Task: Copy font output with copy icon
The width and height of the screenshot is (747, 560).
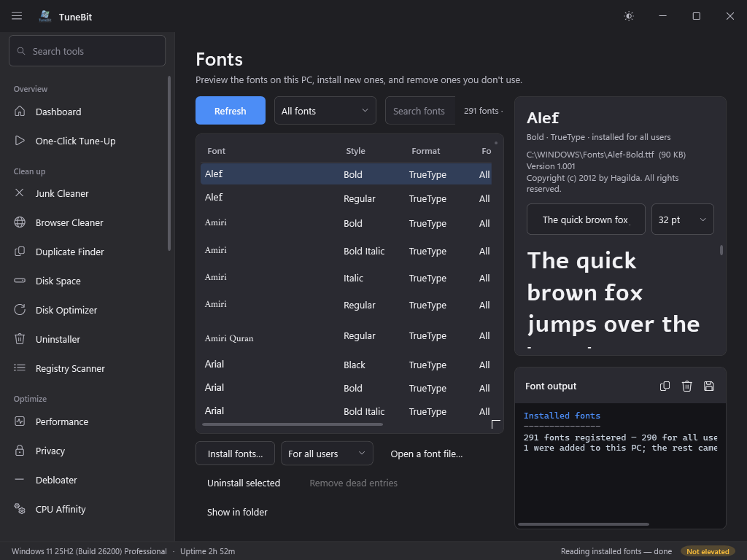Action: coord(665,386)
